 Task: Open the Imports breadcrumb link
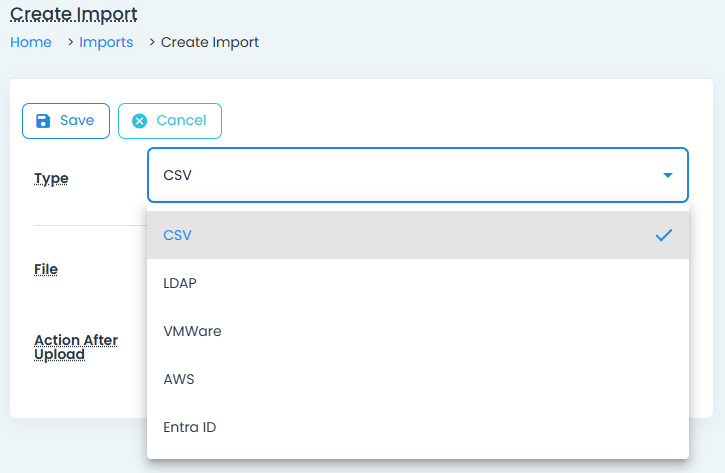point(106,42)
